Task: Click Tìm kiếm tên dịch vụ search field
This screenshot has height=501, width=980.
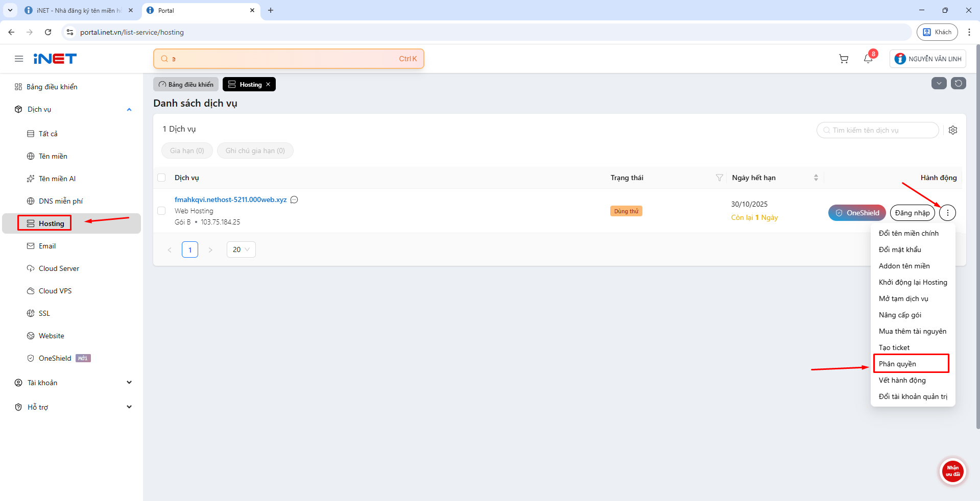Action: pos(877,130)
